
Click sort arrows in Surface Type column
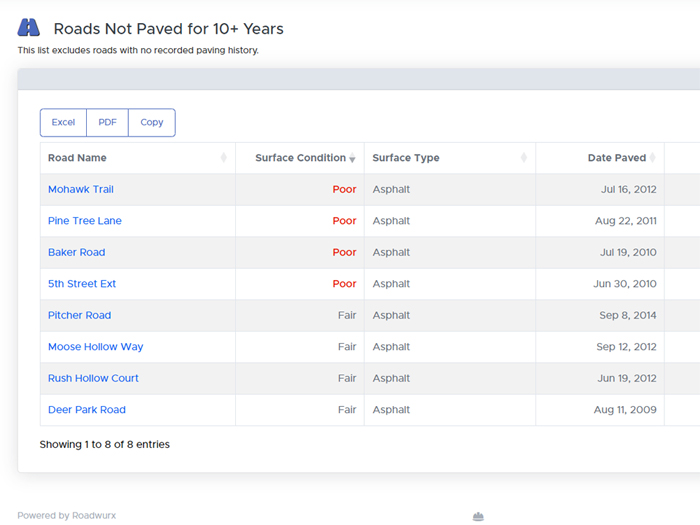tap(524, 158)
